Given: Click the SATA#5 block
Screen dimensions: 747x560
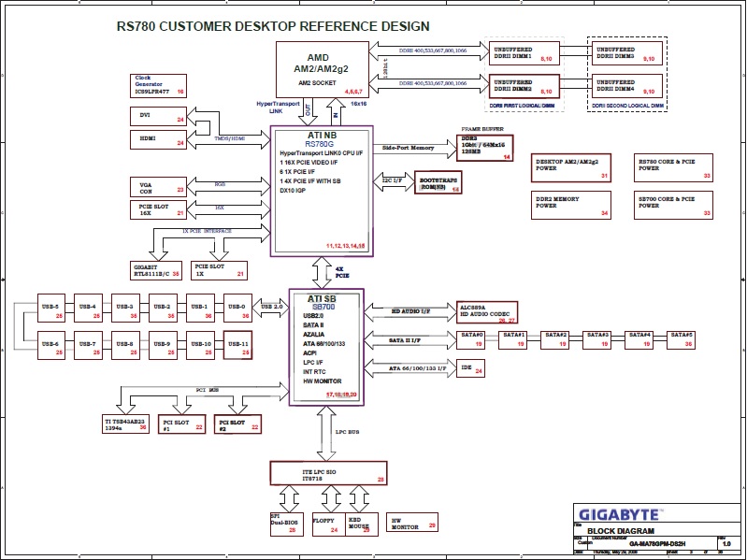Looking at the screenshot, I should click(681, 340).
